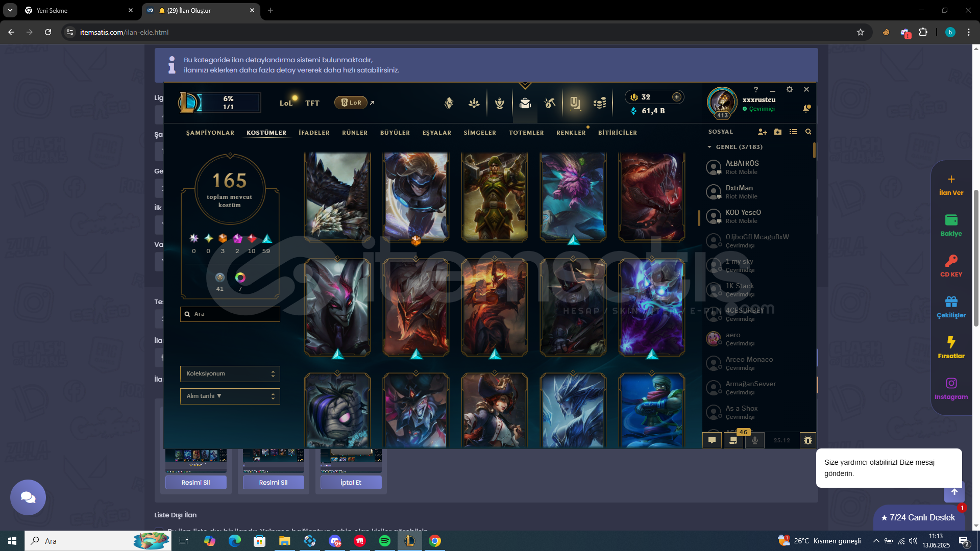The width and height of the screenshot is (980, 551).
Task: Open the 7/24 Canlı Destek button
Action: [919, 517]
